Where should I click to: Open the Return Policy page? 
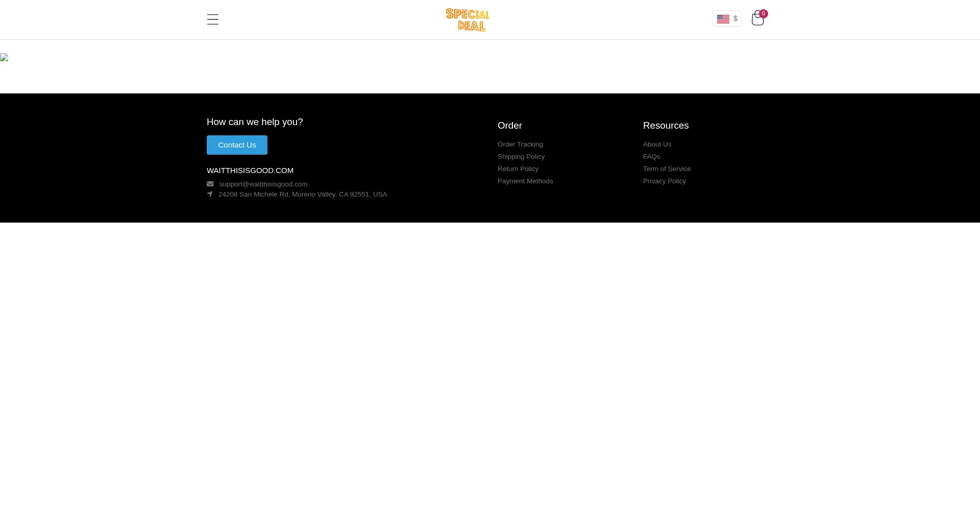coord(518,168)
